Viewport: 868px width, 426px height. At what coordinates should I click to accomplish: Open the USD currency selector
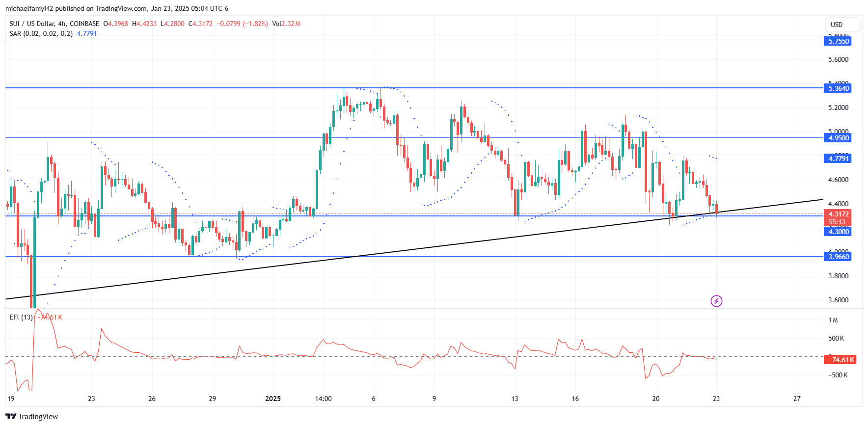click(842, 25)
